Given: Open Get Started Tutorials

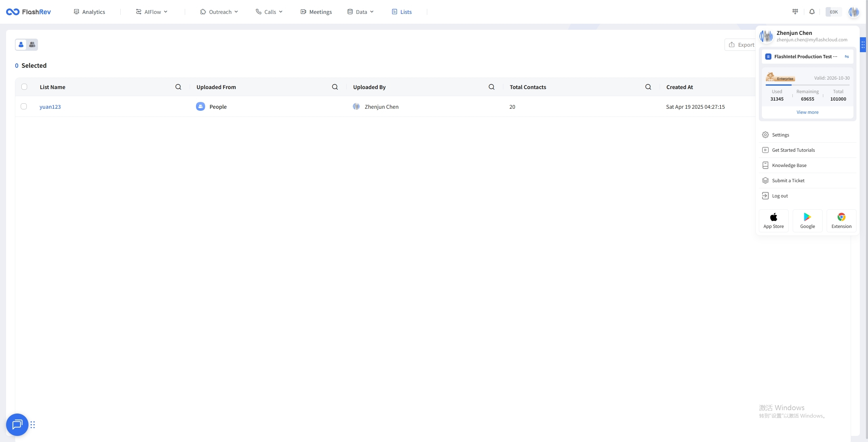Looking at the screenshot, I should point(807,150).
